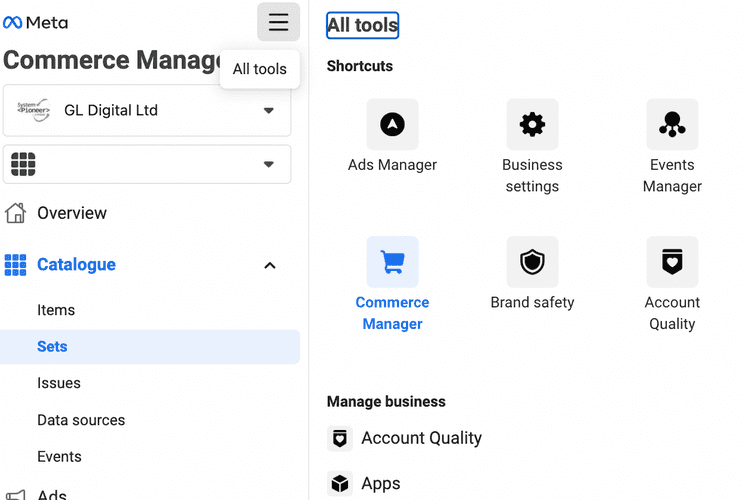Open Events under Catalogue
The image size is (745, 500).
point(59,457)
